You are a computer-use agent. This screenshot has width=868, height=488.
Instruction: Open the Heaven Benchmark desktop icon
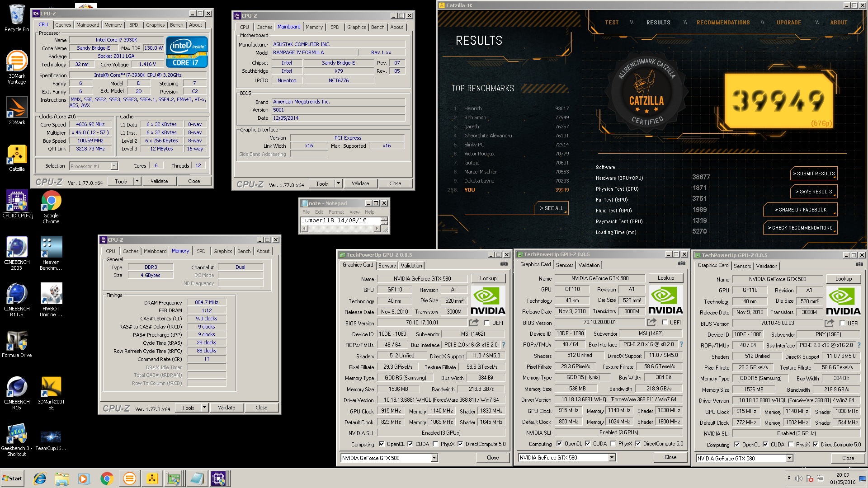51,253
